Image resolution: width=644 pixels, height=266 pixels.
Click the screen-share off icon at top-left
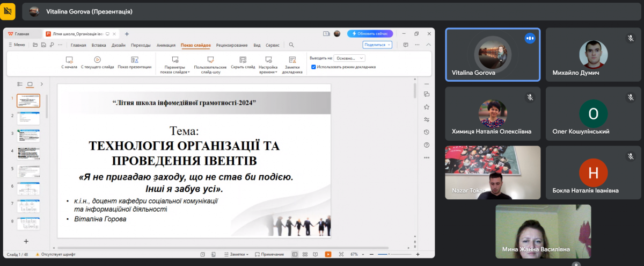coord(8,11)
